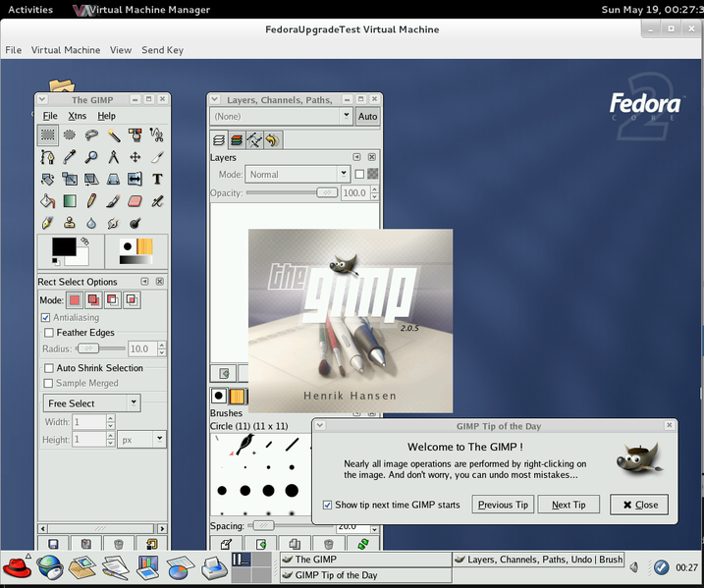Select the Crop knife tool
Image resolution: width=704 pixels, height=588 pixels.
[x=157, y=157]
